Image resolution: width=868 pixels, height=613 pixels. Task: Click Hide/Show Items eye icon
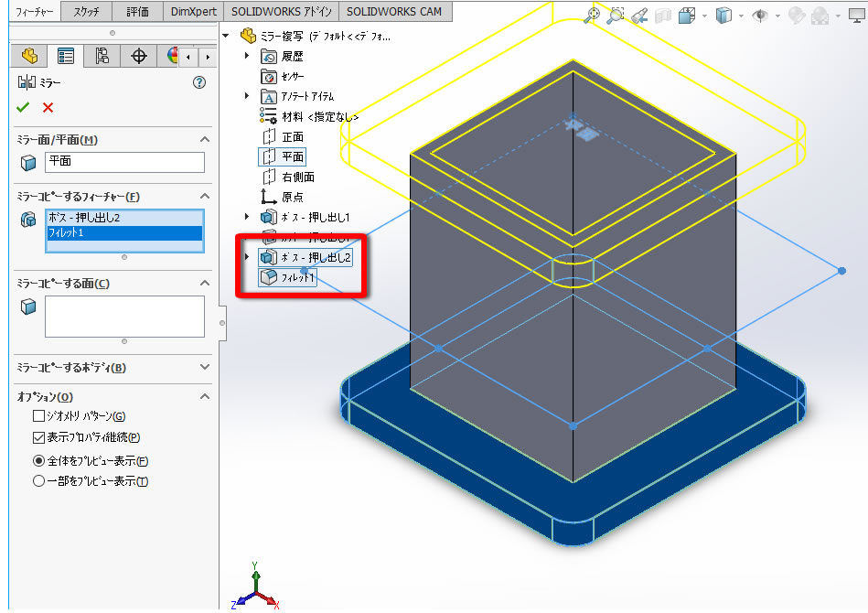point(761,16)
